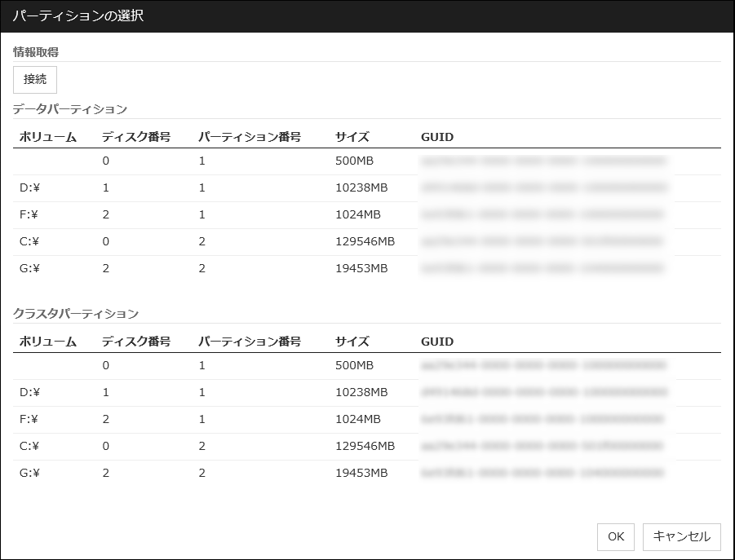This screenshot has width=735, height=560.
Task: Pick G:¥ row in データパーティション table
Action: click(x=30, y=269)
